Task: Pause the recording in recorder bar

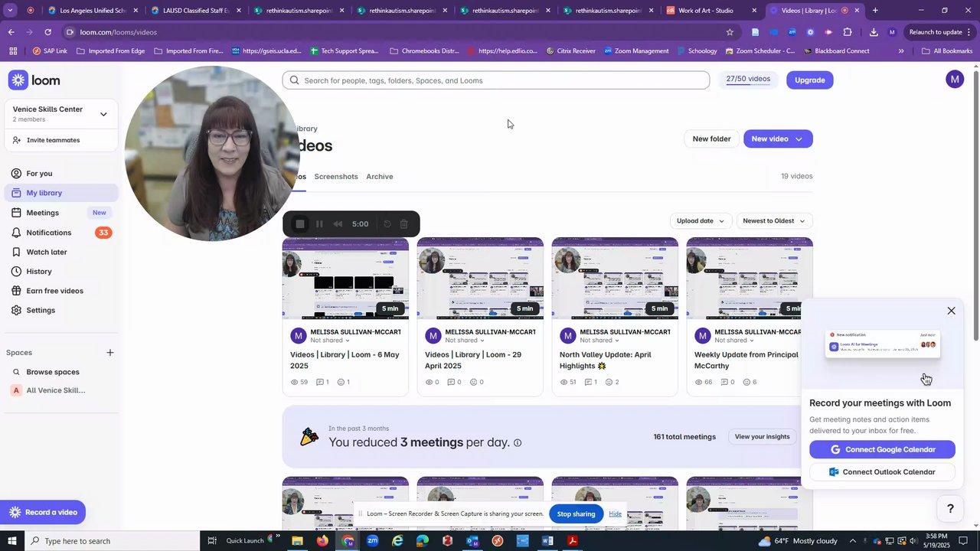Action: tap(319, 224)
